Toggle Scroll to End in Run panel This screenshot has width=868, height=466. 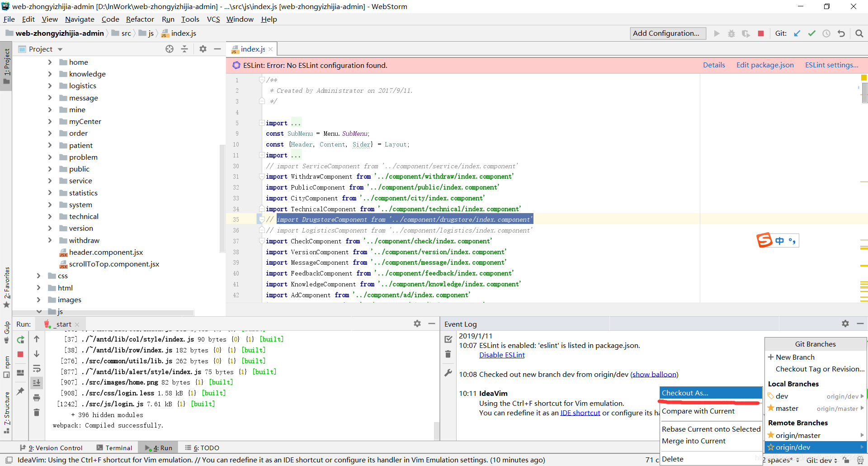click(x=37, y=383)
